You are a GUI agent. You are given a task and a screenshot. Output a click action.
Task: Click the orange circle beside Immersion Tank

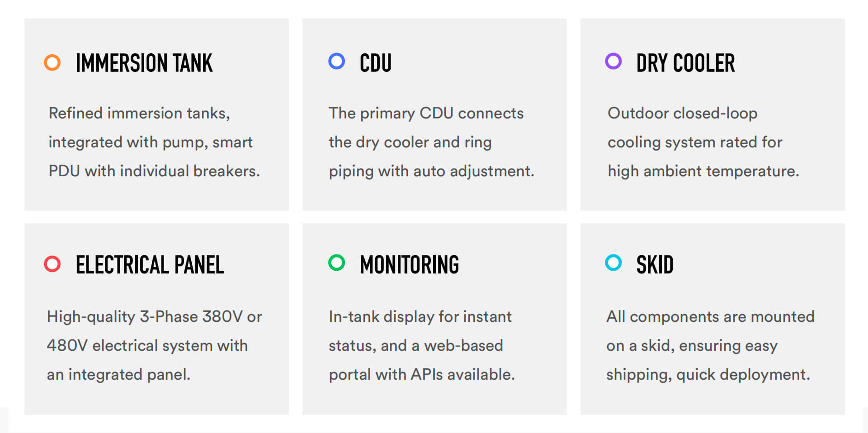pos(52,62)
